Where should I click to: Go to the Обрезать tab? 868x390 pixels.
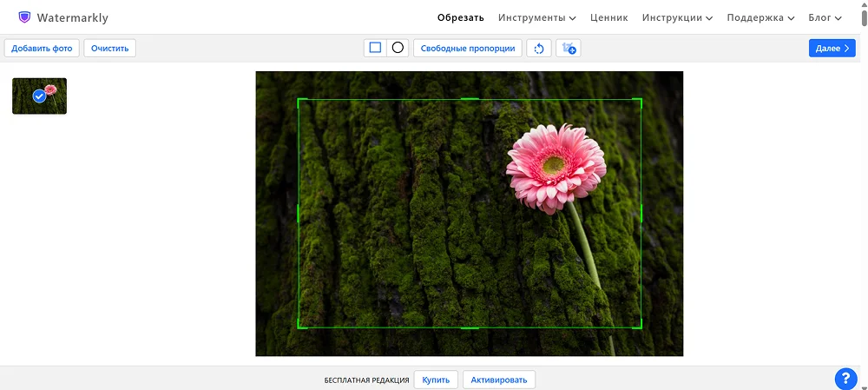461,17
